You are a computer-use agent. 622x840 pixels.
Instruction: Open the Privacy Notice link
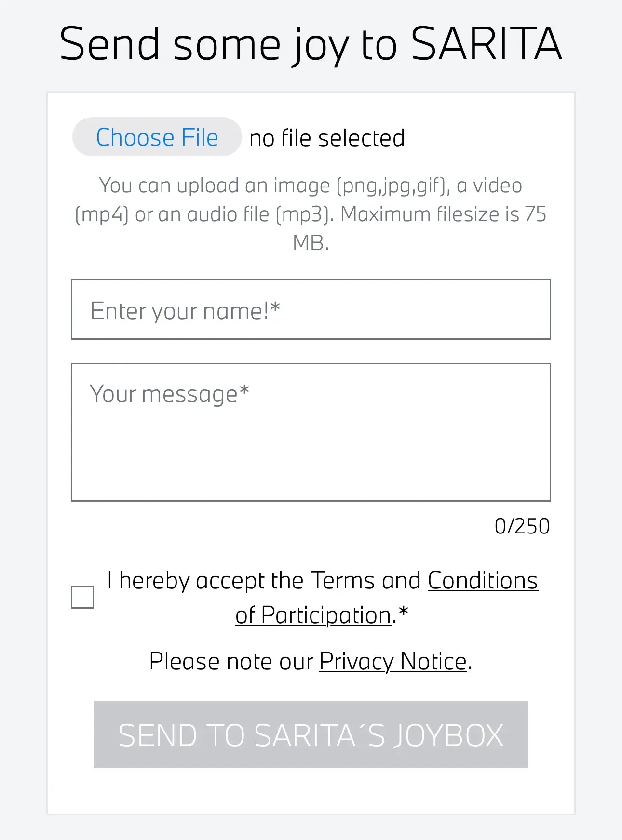(x=393, y=661)
